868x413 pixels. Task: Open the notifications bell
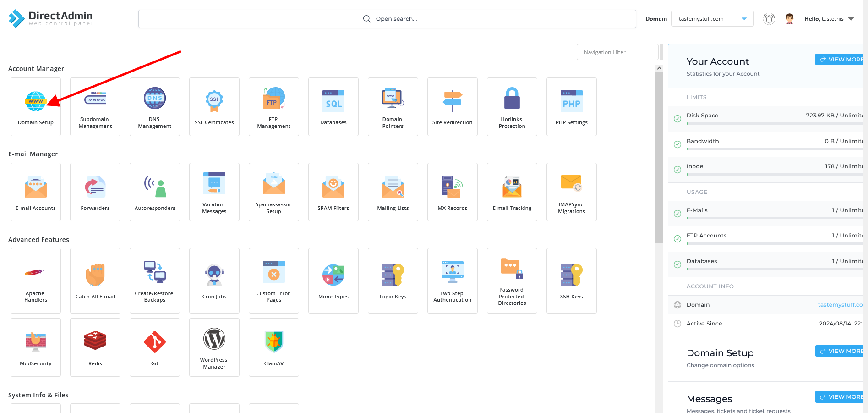(769, 18)
